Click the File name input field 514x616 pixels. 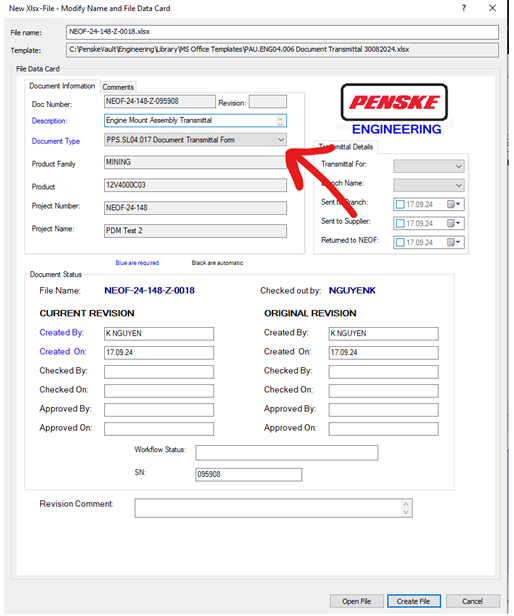point(282,32)
